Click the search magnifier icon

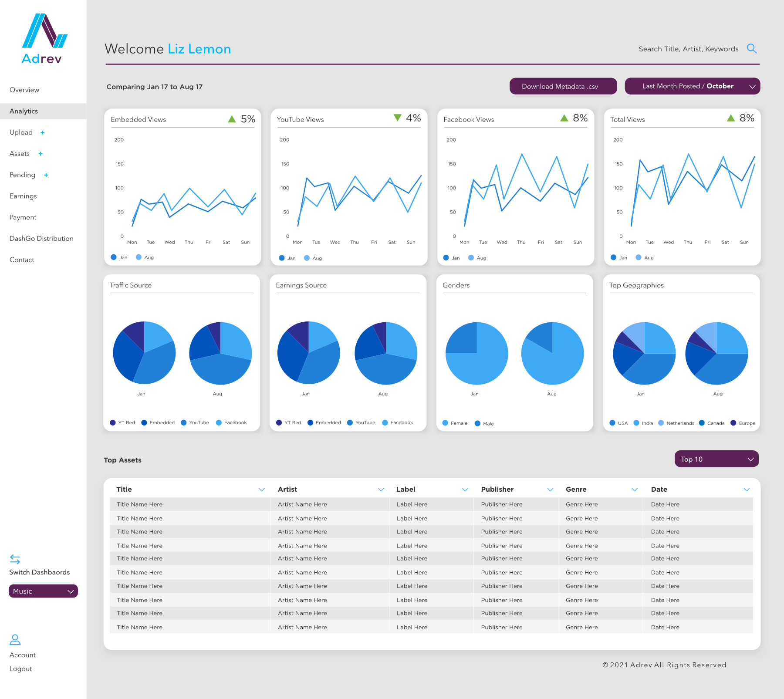point(751,48)
